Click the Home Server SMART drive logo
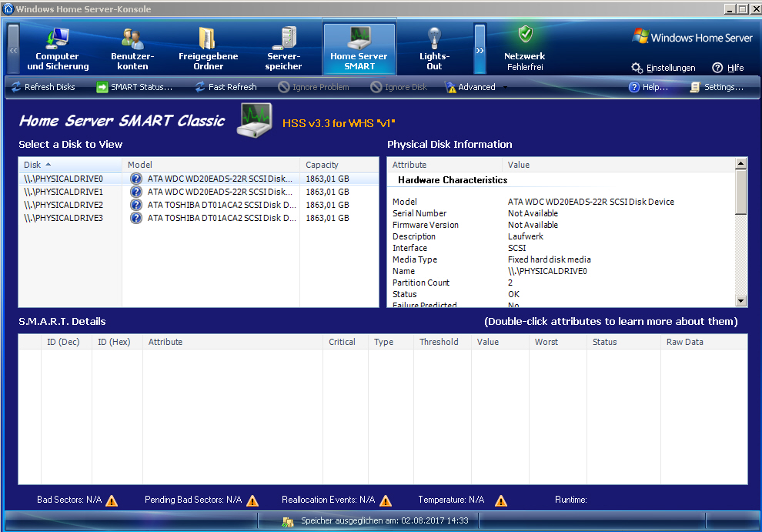This screenshot has width=762, height=532. (x=254, y=120)
